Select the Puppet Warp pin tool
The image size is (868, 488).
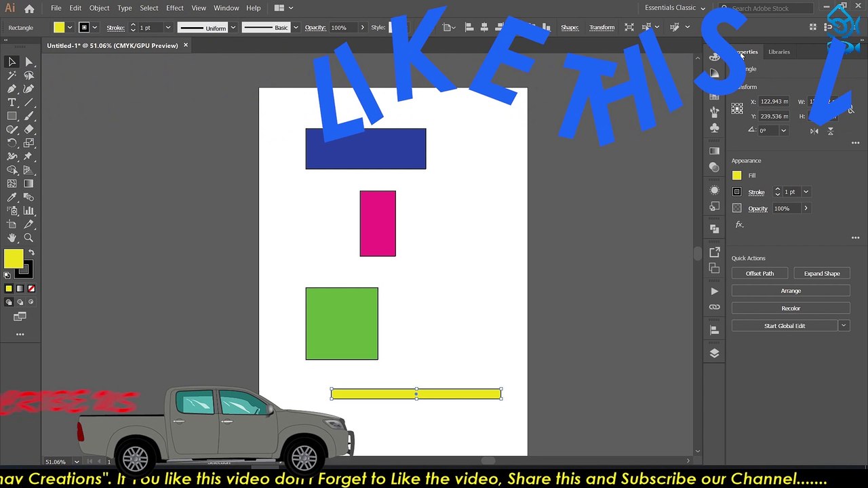28,157
